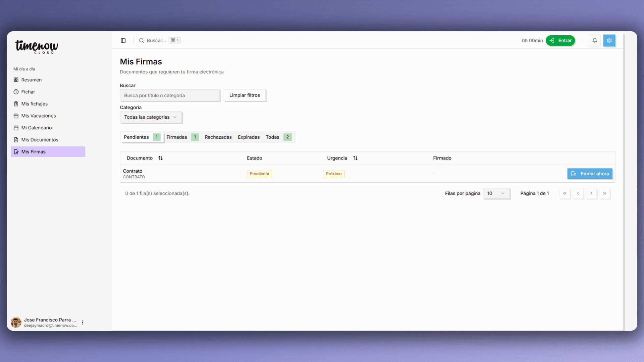644x362 pixels.
Task: Focus the title or category search field
Action: [x=170, y=96]
